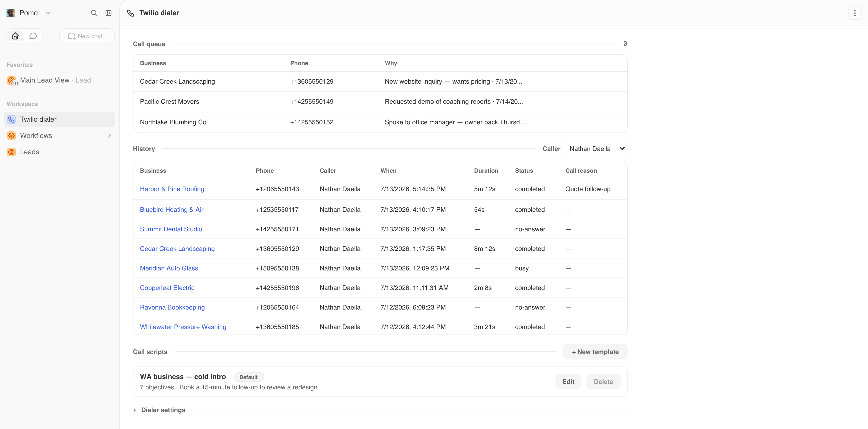
Task: Open the Whitewater Pressure Washing link
Action: (x=183, y=327)
